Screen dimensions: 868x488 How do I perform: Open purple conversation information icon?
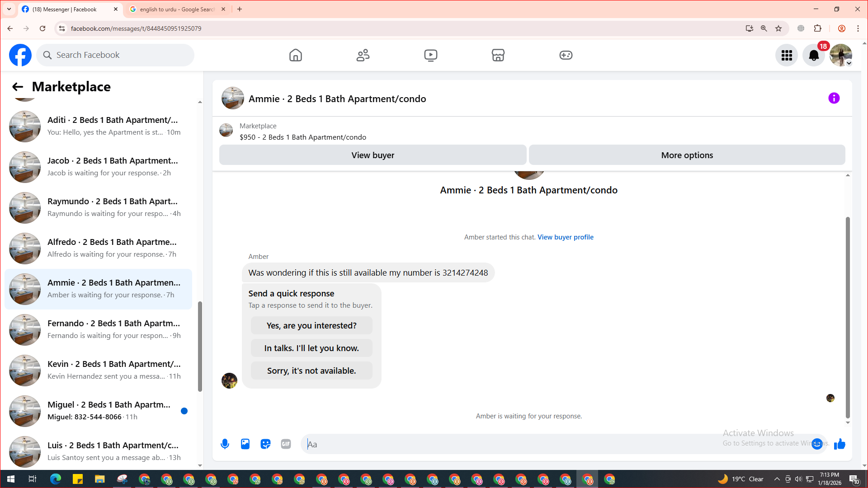click(x=834, y=98)
